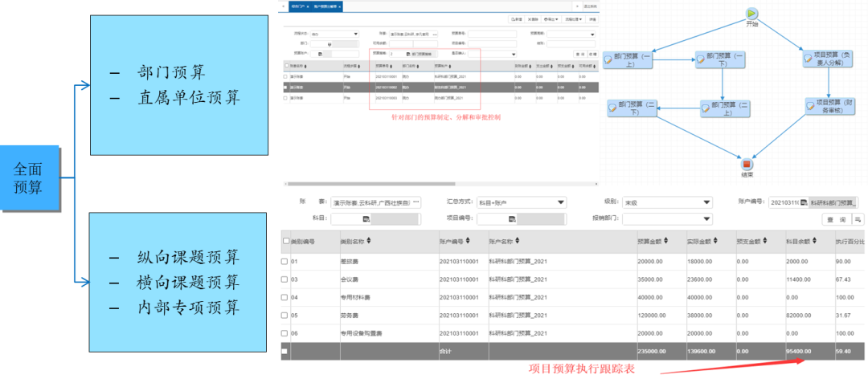The height and width of the screenshot is (387, 868).
Task: Expand the 导出 export dropdown button
Action: (x=551, y=19)
